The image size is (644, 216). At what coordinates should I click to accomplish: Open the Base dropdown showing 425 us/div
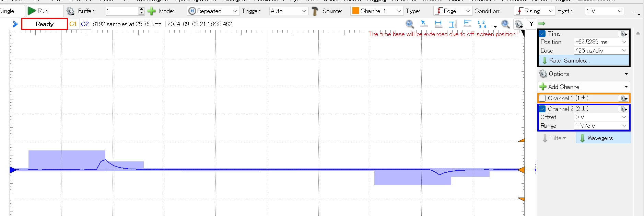click(x=601, y=50)
